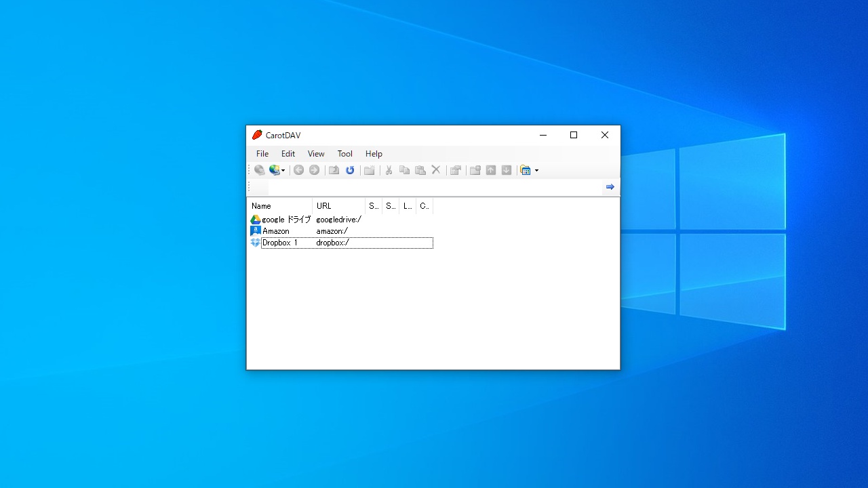Click inside the address bar field
This screenshot has width=868, height=488.
[434, 187]
